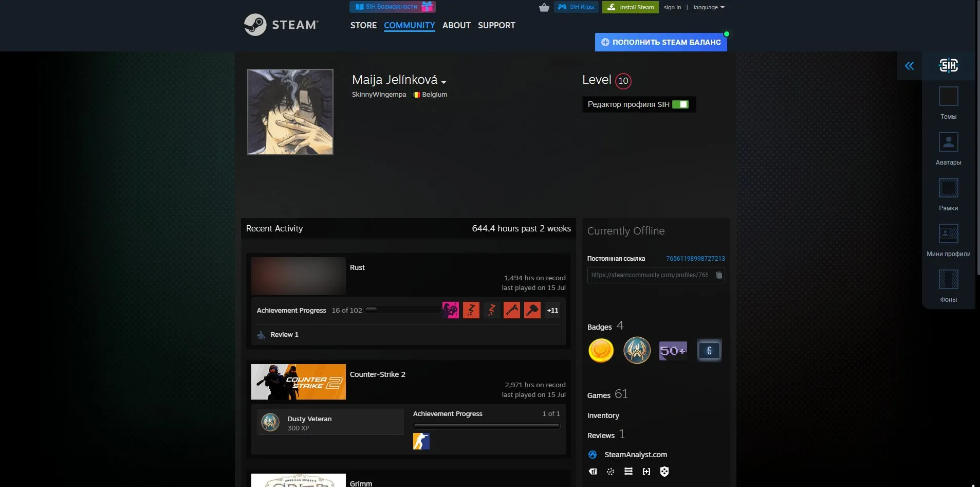Open Темы themes panel icon
This screenshot has height=487, width=980.
[x=949, y=96]
